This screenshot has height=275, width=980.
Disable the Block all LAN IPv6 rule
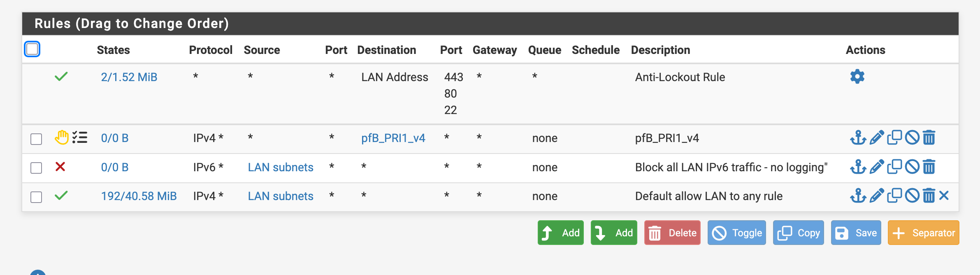tap(912, 167)
